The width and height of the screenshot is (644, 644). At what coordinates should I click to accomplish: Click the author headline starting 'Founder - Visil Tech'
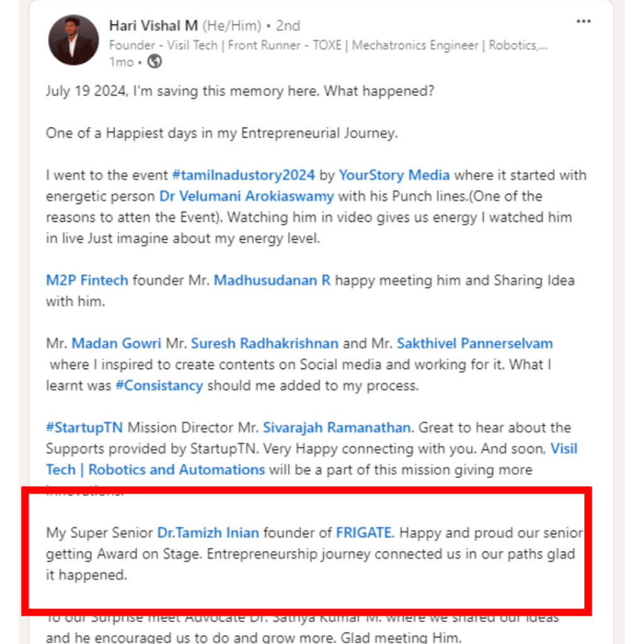pos(328,45)
